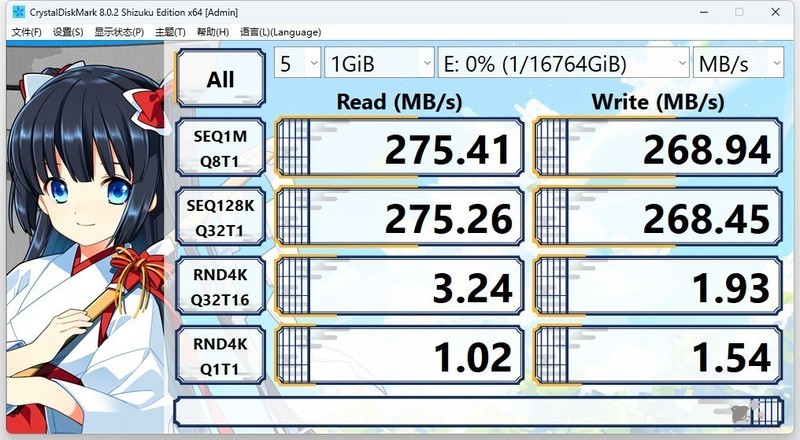Click the RND4K Q1T1 write result 1.54

coord(658,356)
